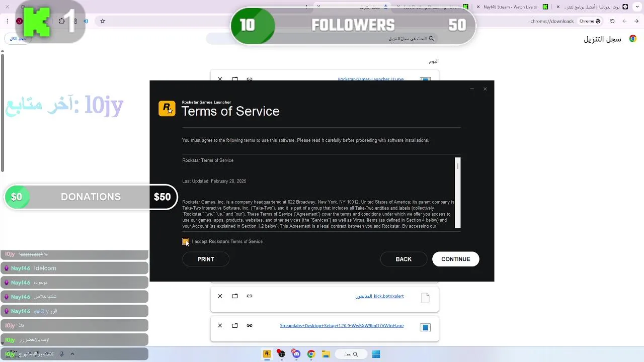Click the Terms of Service scrollbar
The width and height of the screenshot is (644, 362).
(x=457, y=193)
